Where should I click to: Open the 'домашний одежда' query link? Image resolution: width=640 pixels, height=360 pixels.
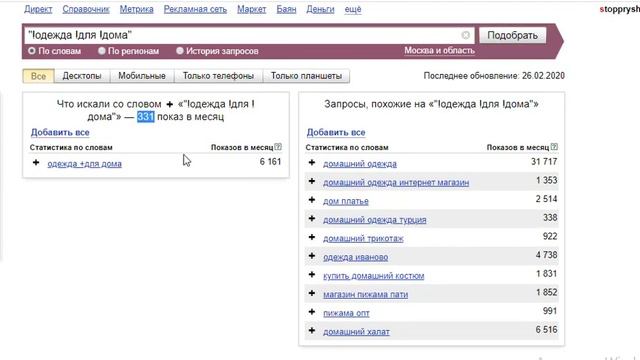[360, 164]
